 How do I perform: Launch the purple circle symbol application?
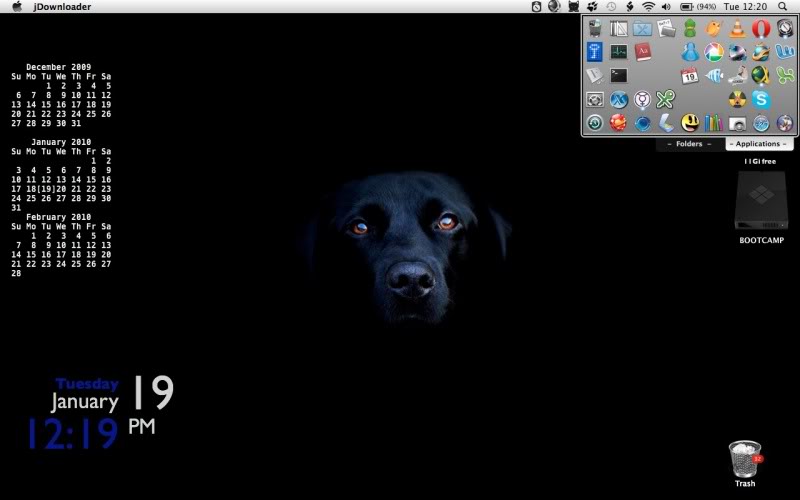tap(642, 99)
